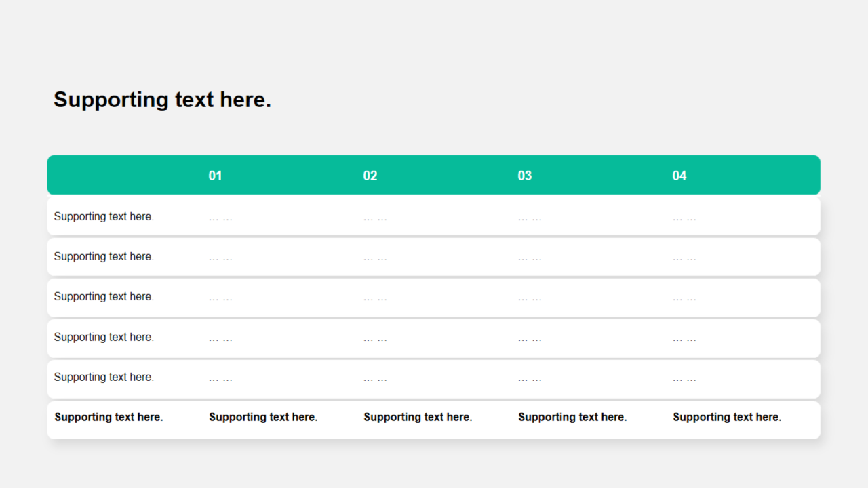Select the '02' column header

(x=370, y=176)
